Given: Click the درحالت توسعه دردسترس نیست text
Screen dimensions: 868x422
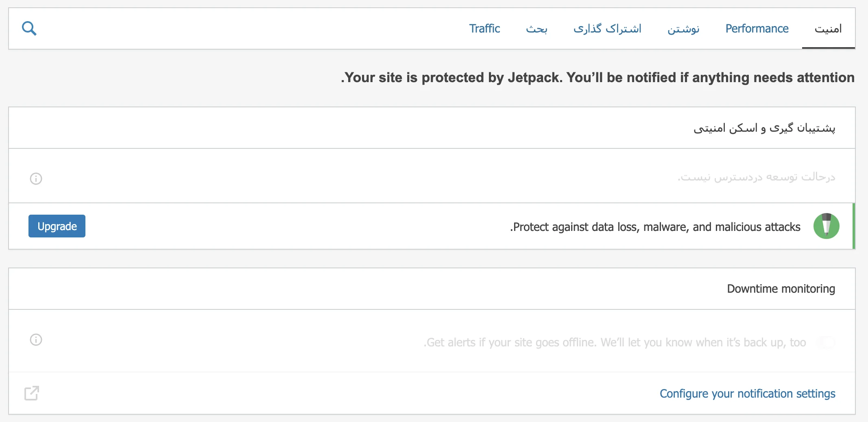Looking at the screenshot, I should point(756,177).
